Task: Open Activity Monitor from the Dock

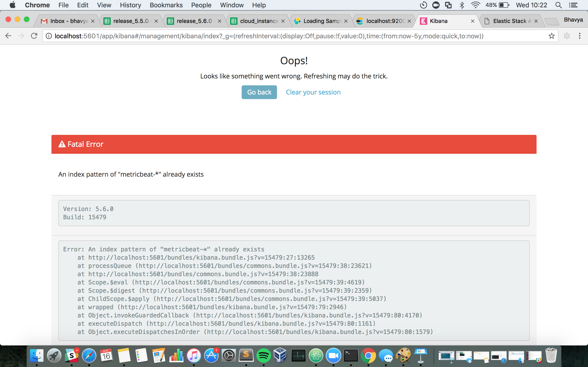Action: pyautogui.click(x=298, y=356)
